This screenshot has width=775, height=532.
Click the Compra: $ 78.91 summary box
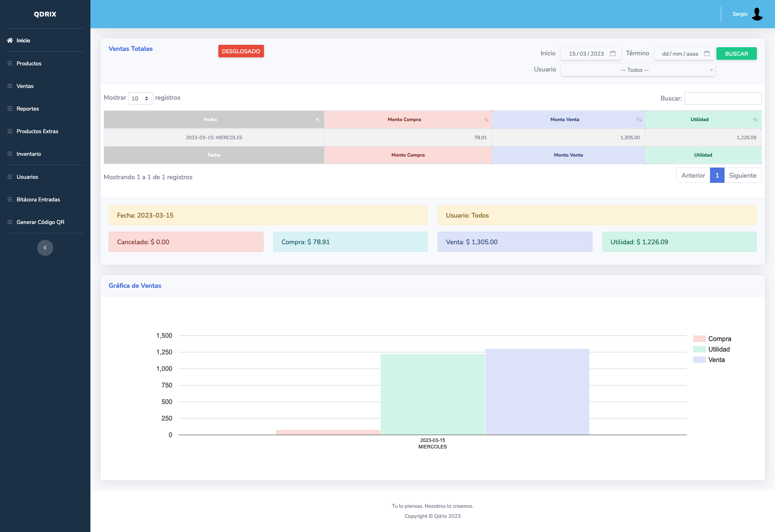coord(350,242)
